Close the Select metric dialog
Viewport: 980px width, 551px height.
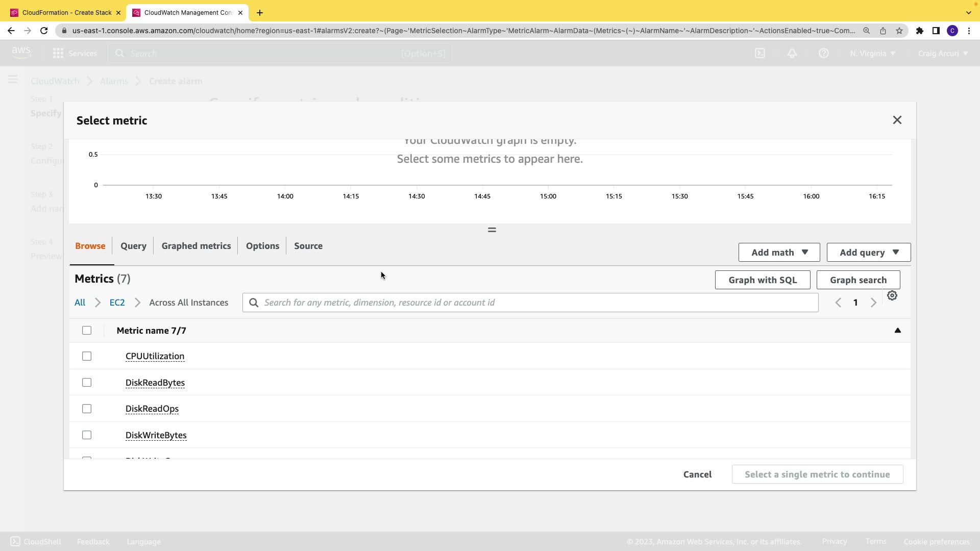point(897,120)
